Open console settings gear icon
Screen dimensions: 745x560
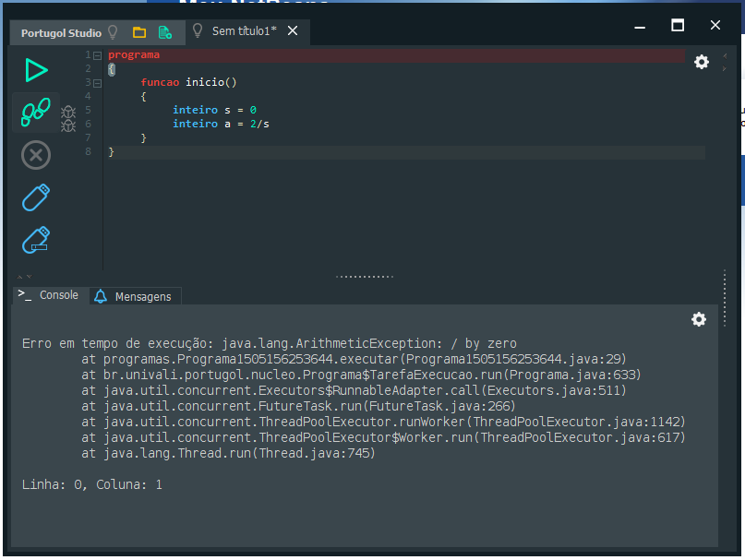[x=699, y=319]
